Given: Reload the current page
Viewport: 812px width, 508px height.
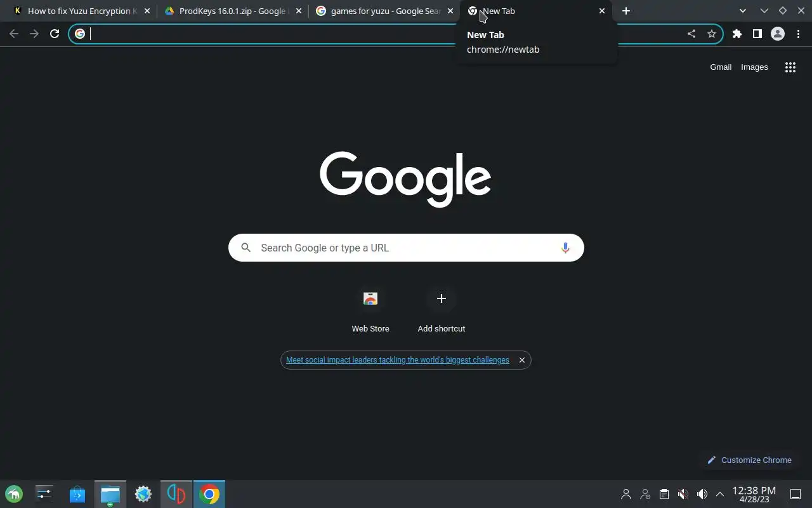Looking at the screenshot, I should click(x=55, y=34).
